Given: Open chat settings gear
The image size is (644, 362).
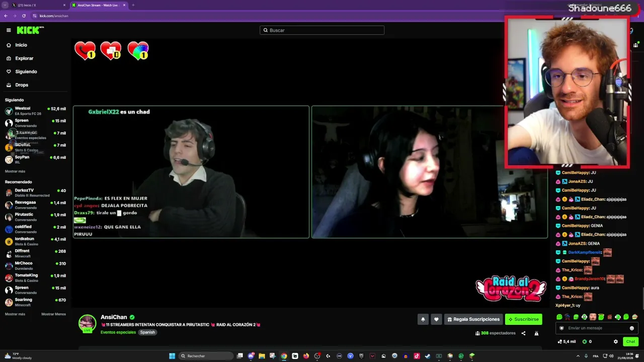Looking at the screenshot, I should coord(615,342).
